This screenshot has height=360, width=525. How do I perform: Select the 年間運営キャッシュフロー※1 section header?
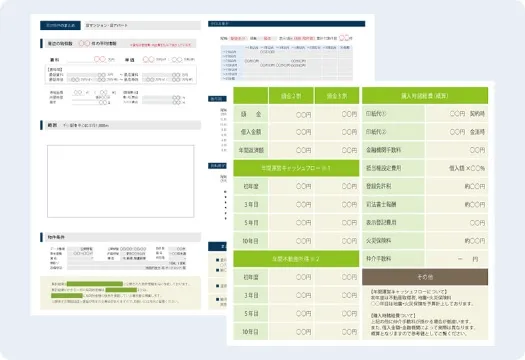pos(296,168)
